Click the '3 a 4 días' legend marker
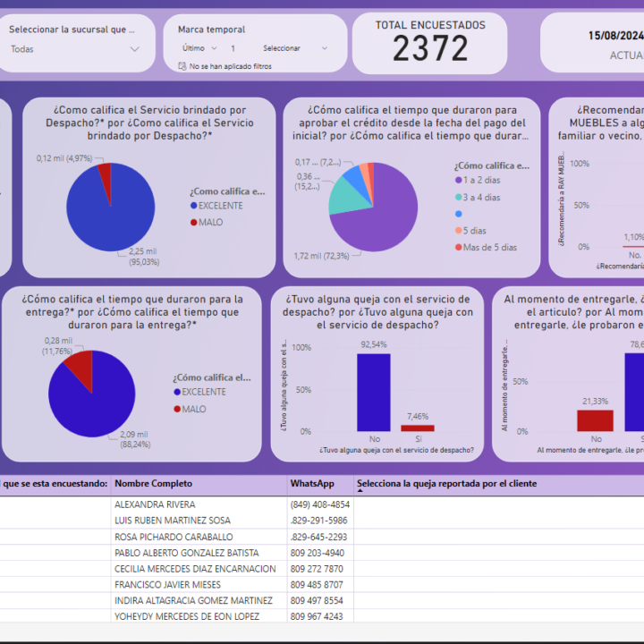Screen dimensions: 644x644 pos(458,197)
